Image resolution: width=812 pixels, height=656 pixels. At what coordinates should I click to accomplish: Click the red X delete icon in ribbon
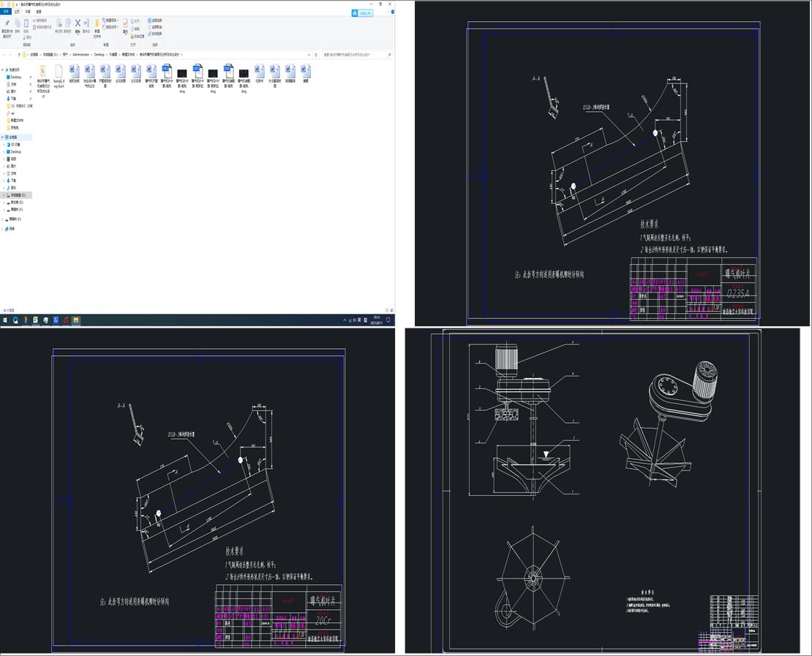pos(77,23)
